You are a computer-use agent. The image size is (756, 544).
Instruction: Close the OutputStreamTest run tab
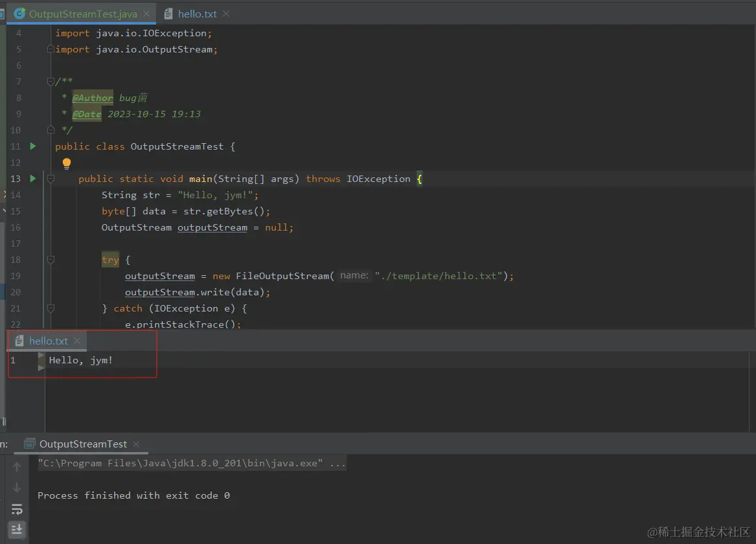click(x=137, y=444)
